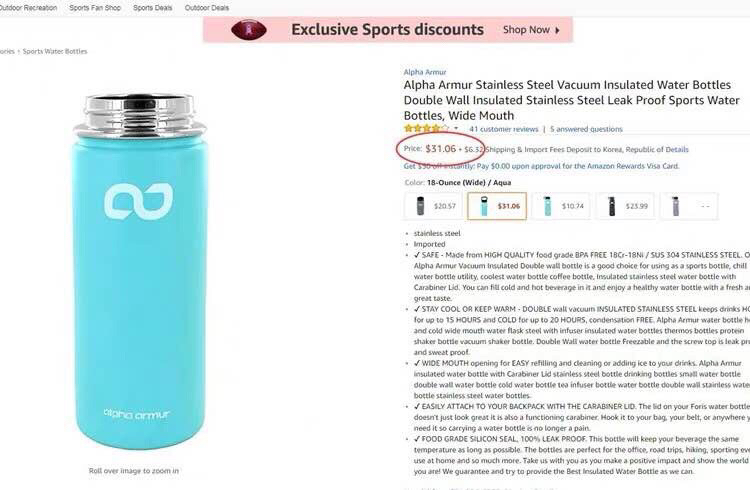Open the star rating dropdown arrow
The height and width of the screenshot is (490, 750).
tap(456, 128)
